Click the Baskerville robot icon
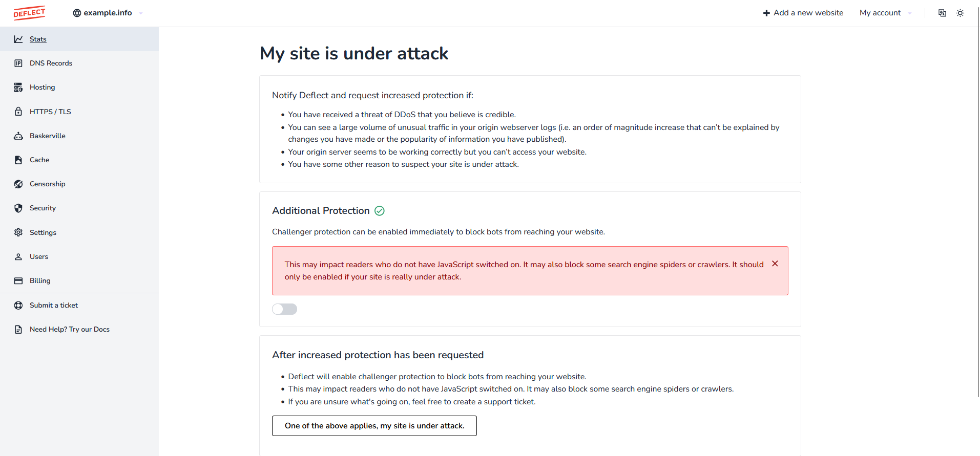The width and height of the screenshot is (980, 456). click(x=18, y=136)
